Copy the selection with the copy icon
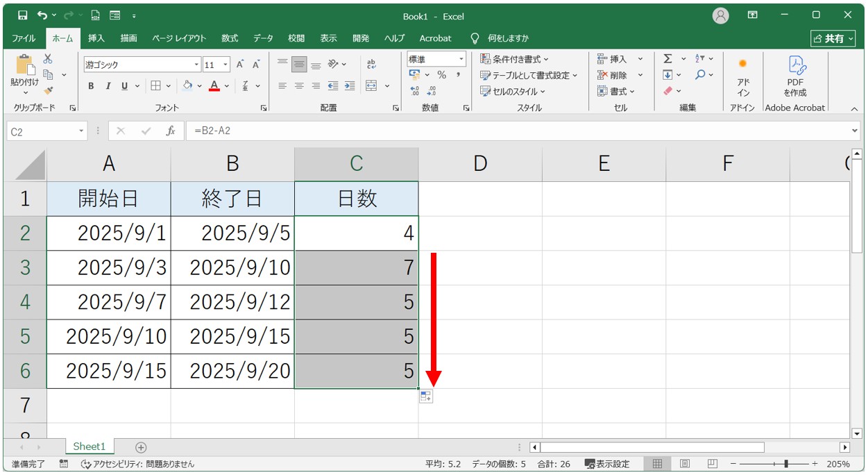 pos(48,75)
